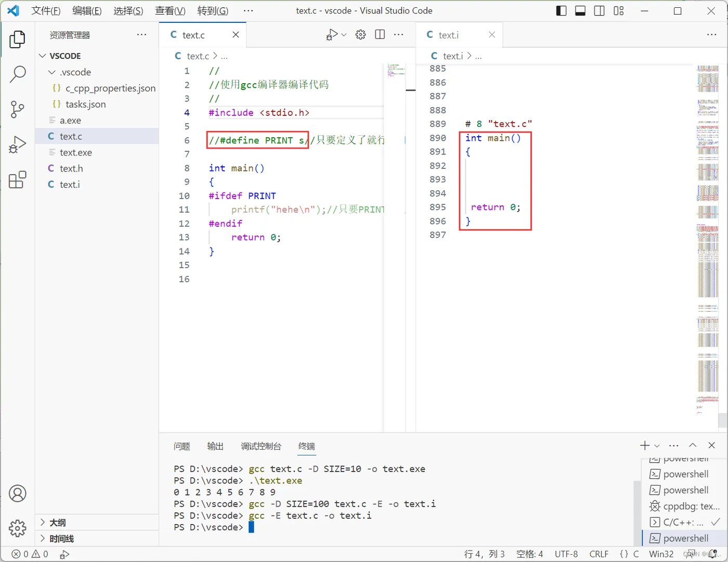Open the 转到(G) menu
The height and width of the screenshot is (562, 728).
(213, 11)
